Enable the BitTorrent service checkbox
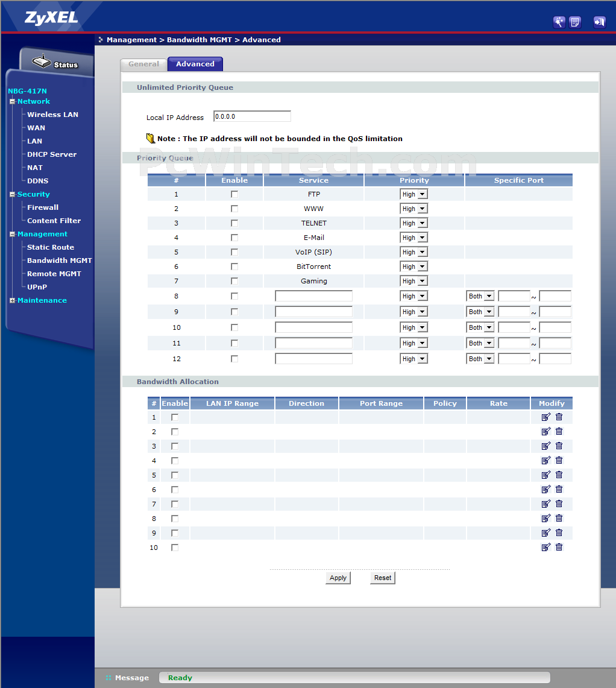This screenshot has height=688, width=616. 234,267
